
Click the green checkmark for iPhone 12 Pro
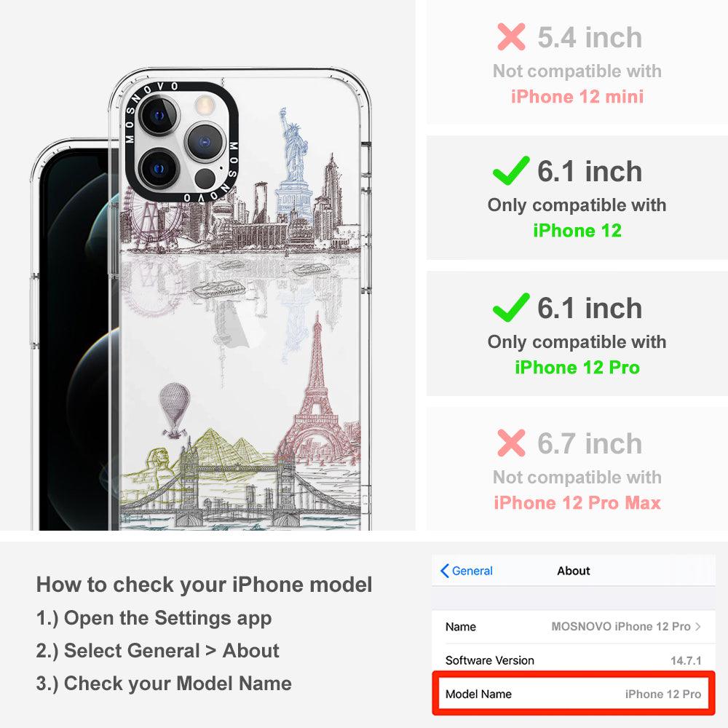click(511, 307)
